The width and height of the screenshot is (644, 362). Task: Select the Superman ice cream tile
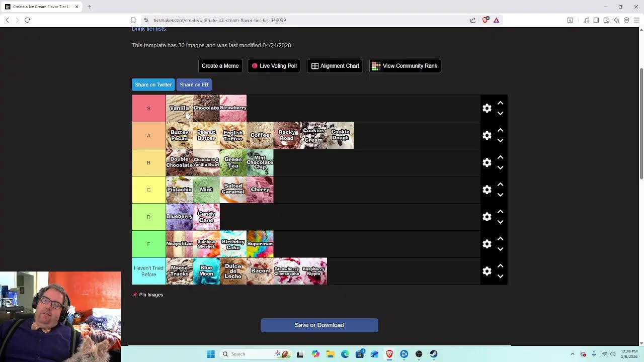[x=260, y=244]
